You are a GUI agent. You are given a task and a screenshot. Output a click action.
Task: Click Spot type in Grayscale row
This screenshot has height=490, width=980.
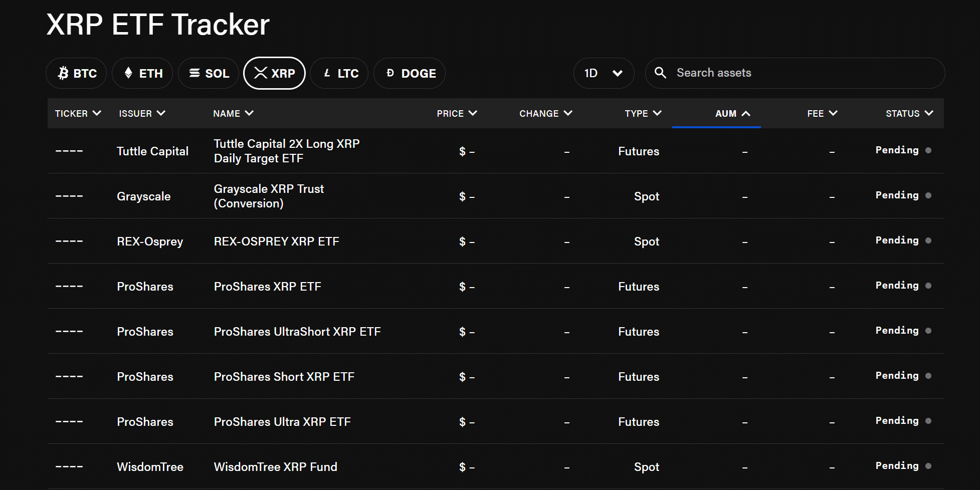pyautogui.click(x=647, y=196)
